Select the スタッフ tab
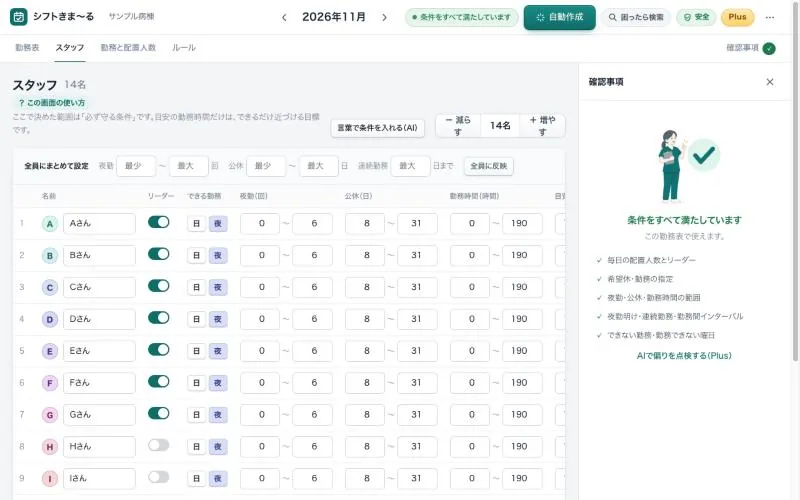This screenshot has width=800, height=500. [70, 47]
